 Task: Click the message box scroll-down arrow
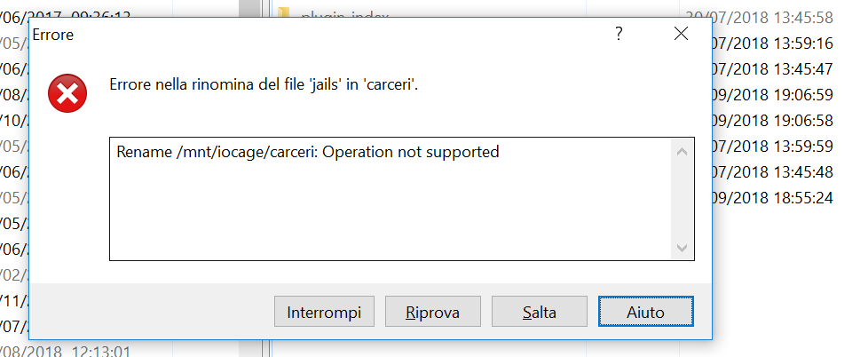(x=682, y=248)
